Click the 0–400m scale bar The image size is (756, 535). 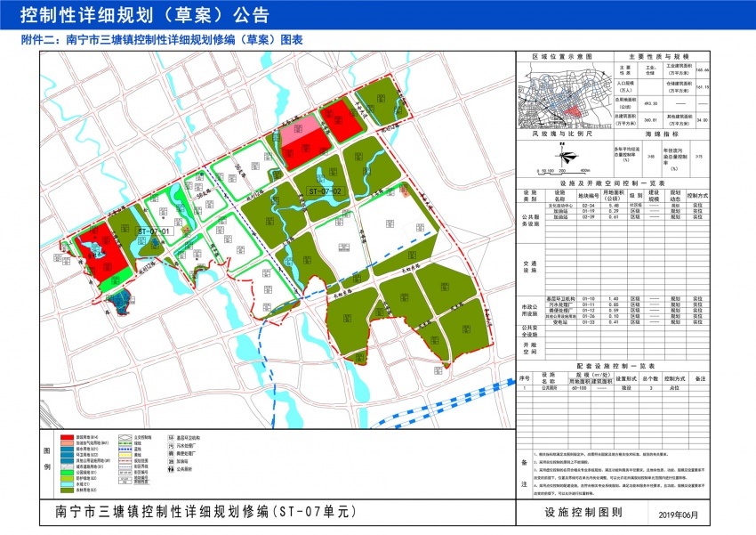564,172
